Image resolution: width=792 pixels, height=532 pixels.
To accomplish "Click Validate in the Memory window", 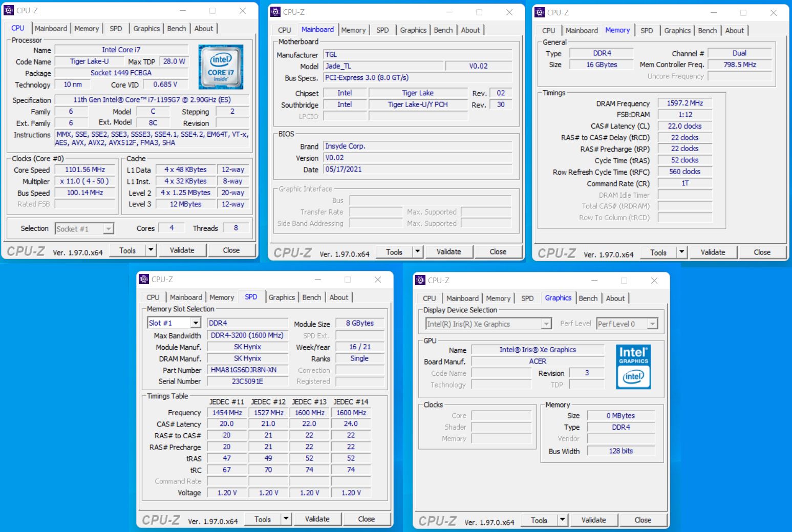I will 713,252.
